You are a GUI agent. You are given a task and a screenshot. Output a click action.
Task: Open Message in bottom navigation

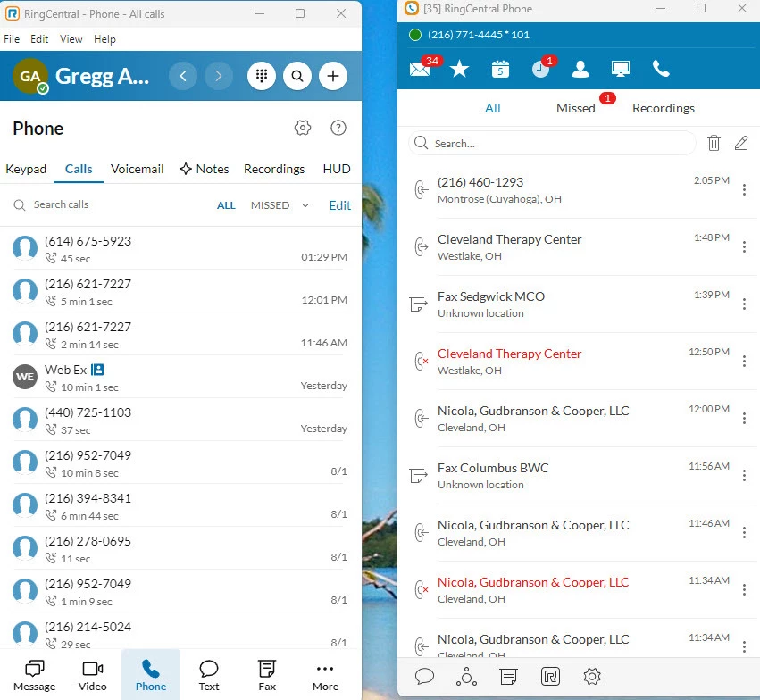tap(35, 675)
